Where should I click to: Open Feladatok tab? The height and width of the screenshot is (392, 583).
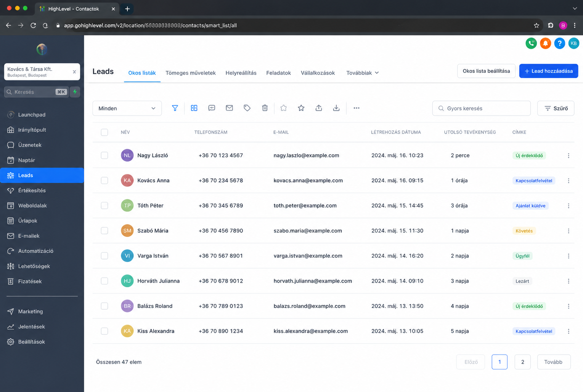pos(278,73)
